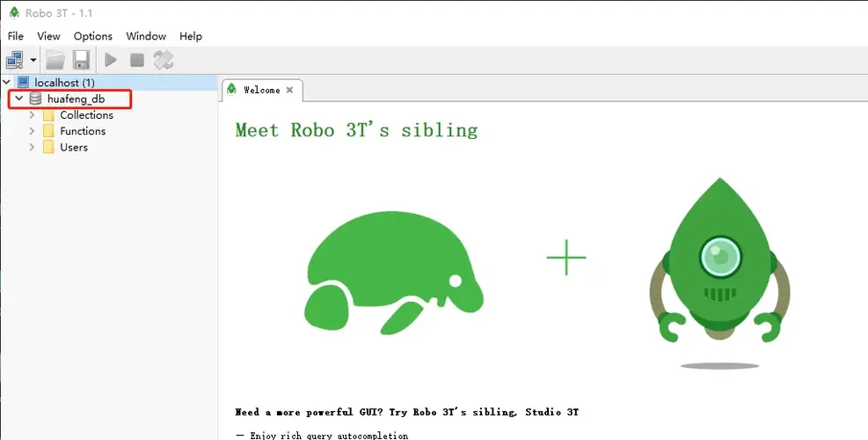Click the huafeng_db database cylinder icon

(35, 99)
